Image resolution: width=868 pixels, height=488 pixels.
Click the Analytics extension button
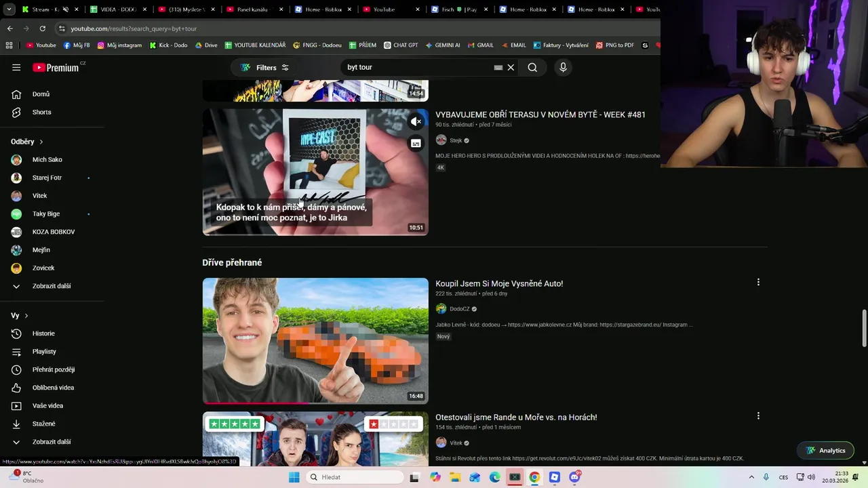(825, 451)
